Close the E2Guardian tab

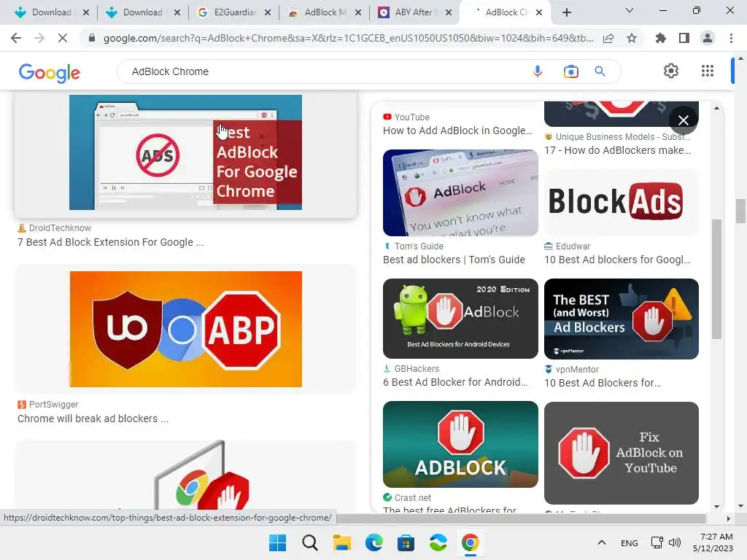pos(268,12)
